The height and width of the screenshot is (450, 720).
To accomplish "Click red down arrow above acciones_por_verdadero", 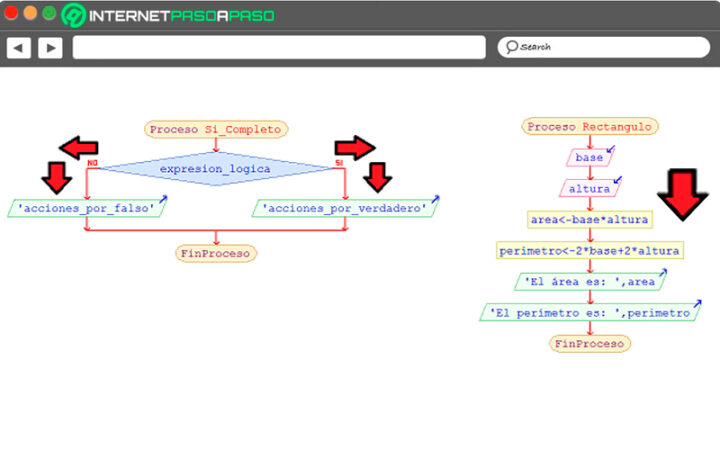I will 377,176.
